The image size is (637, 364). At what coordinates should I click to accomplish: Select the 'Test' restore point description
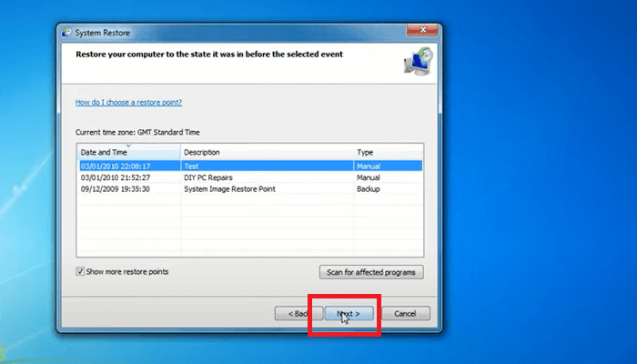click(191, 167)
